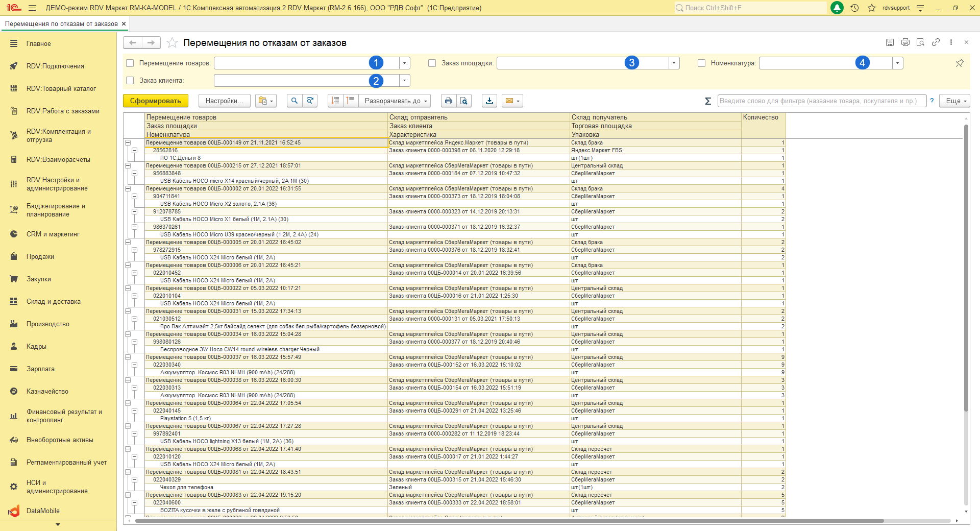The height and width of the screenshot is (531, 980).
Task: Click the green notifications bell icon
Action: click(837, 8)
